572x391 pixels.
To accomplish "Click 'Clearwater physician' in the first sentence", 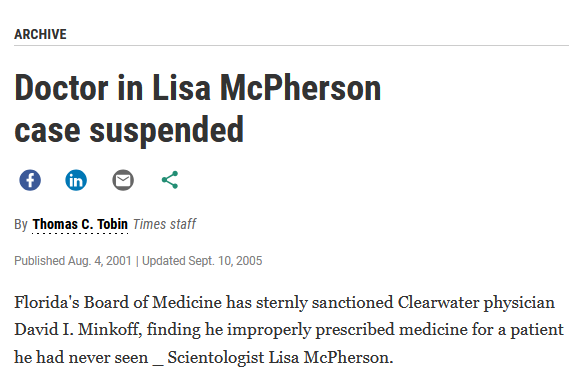I will tap(476, 303).
